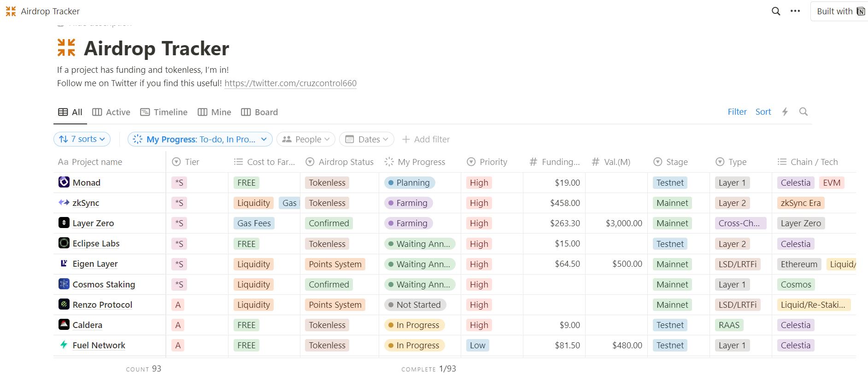
Task: Switch to the Timeline view tab
Action: (x=164, y=112)
